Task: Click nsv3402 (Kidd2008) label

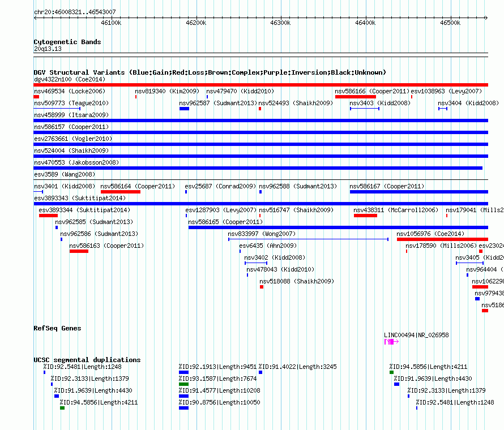Action: 275,257
